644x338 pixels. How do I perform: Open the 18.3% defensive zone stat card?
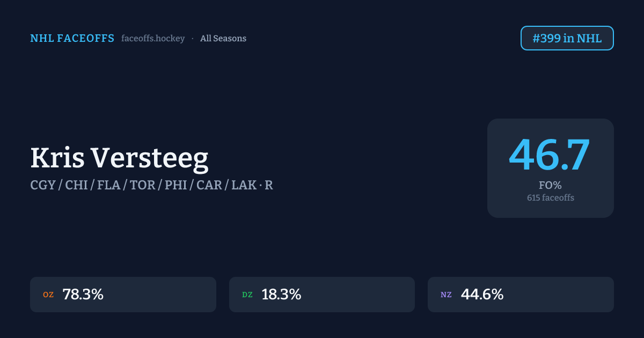coord(321,295)
